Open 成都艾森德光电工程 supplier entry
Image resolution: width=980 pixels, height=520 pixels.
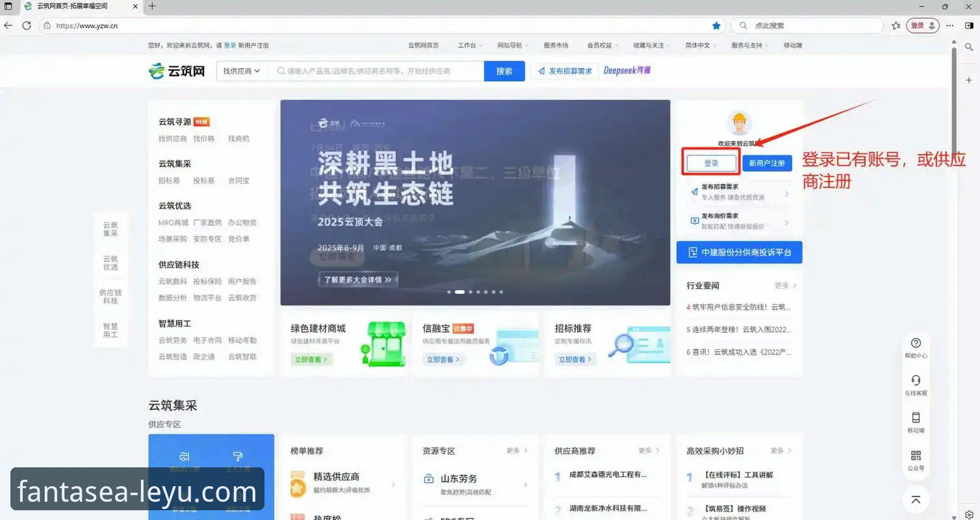click(608, 474)
